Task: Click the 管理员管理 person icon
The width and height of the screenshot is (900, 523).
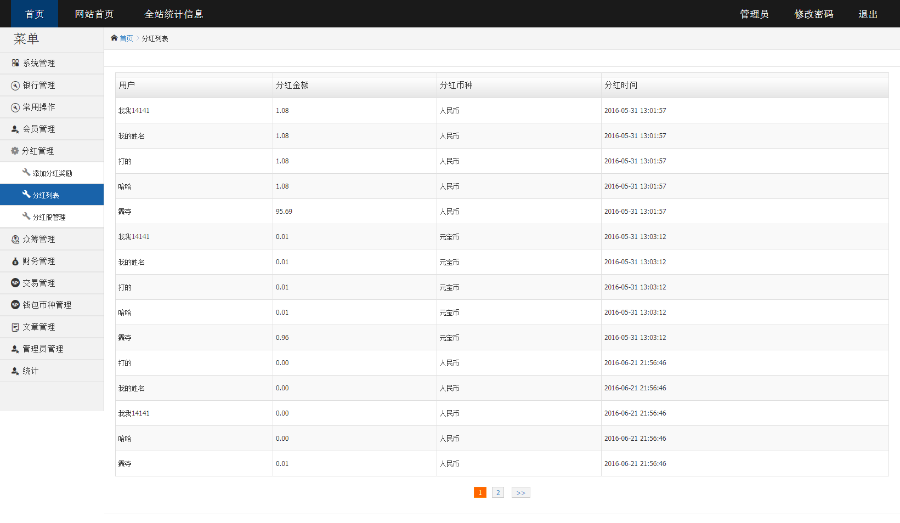Action: pos(15,349)
